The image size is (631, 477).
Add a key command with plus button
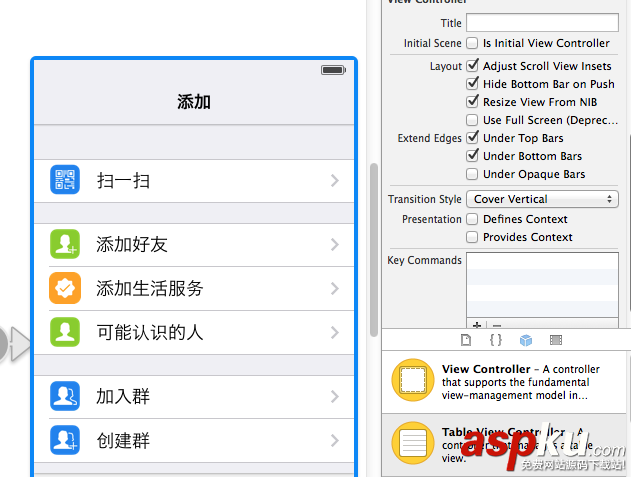click(477, 324)
